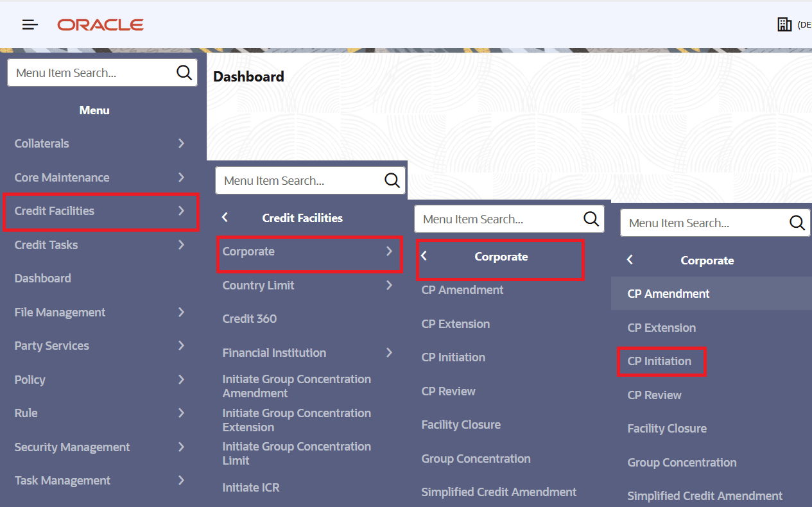Toggle the hamburger navigation menu icon
Viewport: 812px width, 507px height.
(30, 25)
